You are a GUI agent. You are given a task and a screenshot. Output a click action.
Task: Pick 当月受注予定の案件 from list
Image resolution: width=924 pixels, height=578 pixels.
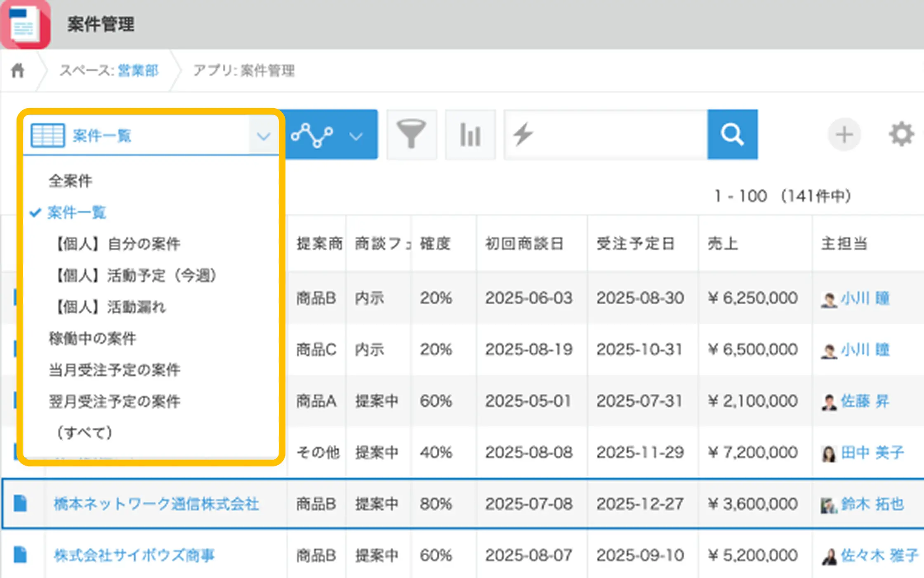114,370
